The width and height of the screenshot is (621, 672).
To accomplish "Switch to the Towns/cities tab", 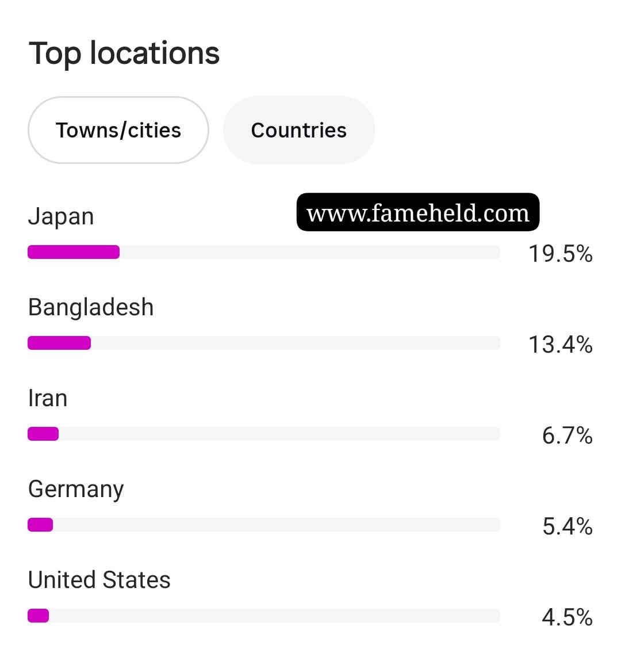I will (118, 130).
